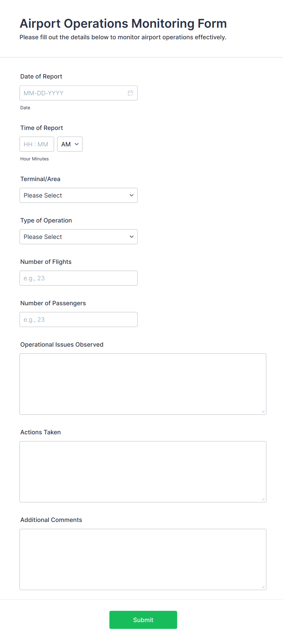Click the Additional Comments textarea
The image size is (283, 644).
[143, 559]
